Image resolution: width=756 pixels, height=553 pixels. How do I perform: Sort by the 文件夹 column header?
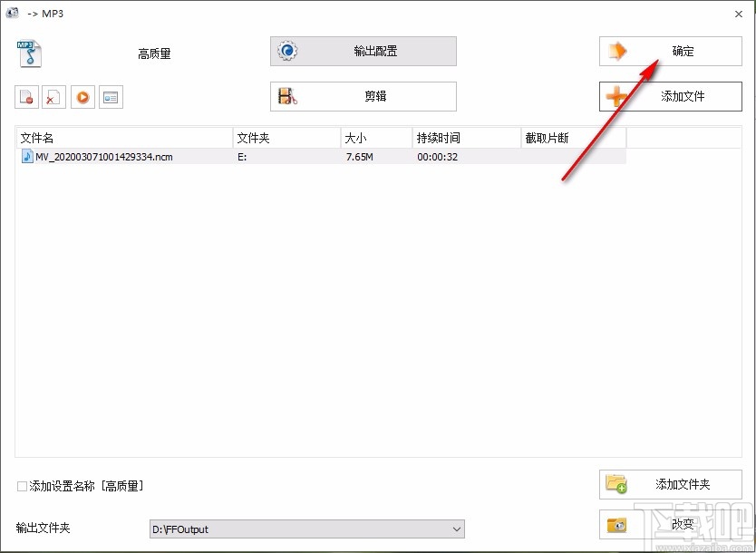(286, 139)
